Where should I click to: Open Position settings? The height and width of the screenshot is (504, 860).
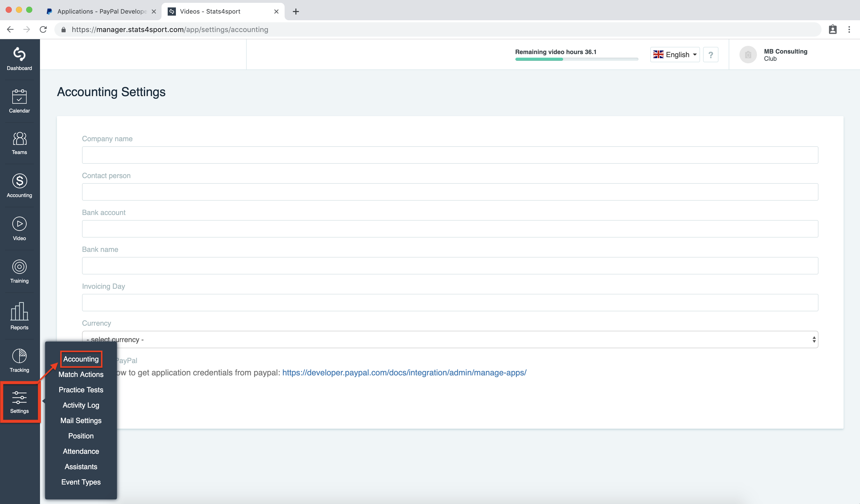click(x=81, y=436)
